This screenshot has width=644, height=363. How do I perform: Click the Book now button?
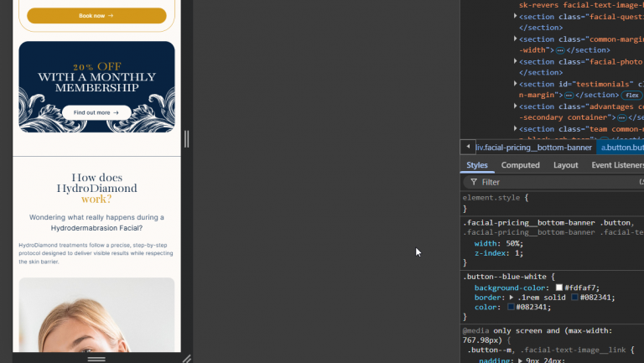pyautogui.click(x=96, y=16)
